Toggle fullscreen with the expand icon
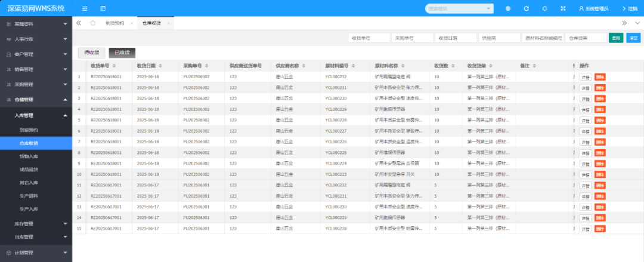The height and width of the screenshot is (262, 644). point(562,8)
